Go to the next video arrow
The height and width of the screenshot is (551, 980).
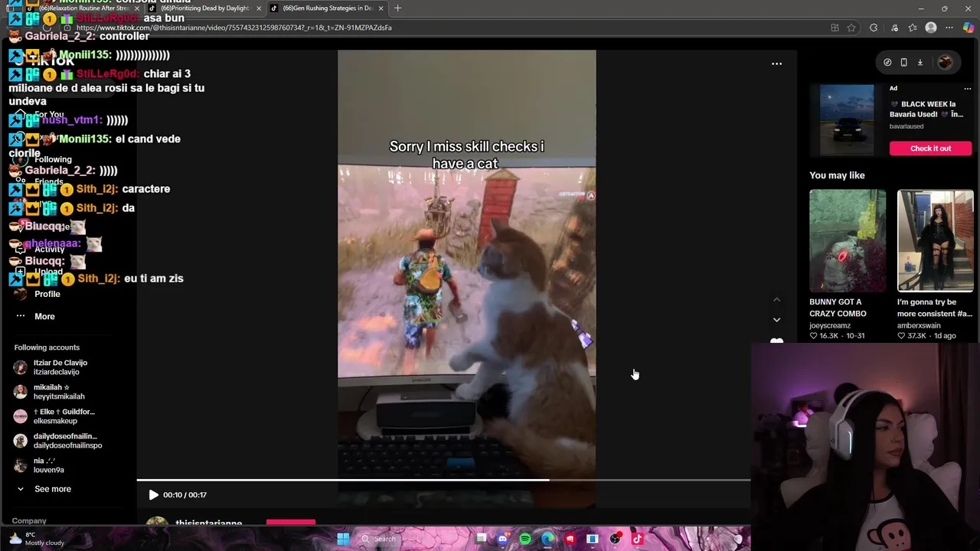coord(776,320)
